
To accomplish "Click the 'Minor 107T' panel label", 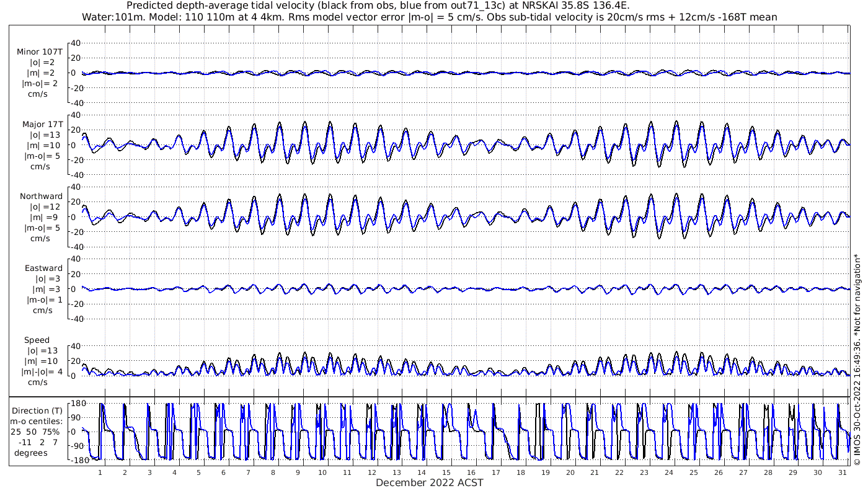I will (x=40, y=52).
